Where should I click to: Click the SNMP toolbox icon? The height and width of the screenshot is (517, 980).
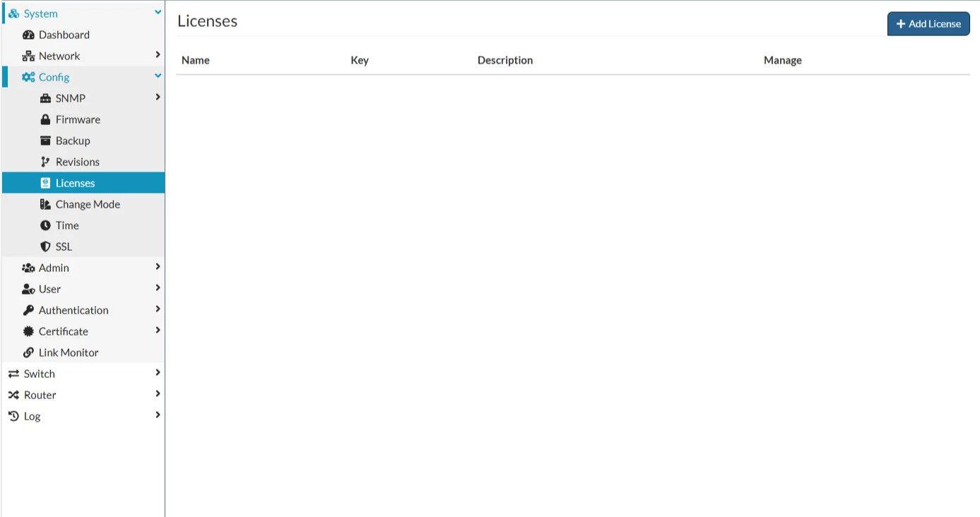[45, 98]
